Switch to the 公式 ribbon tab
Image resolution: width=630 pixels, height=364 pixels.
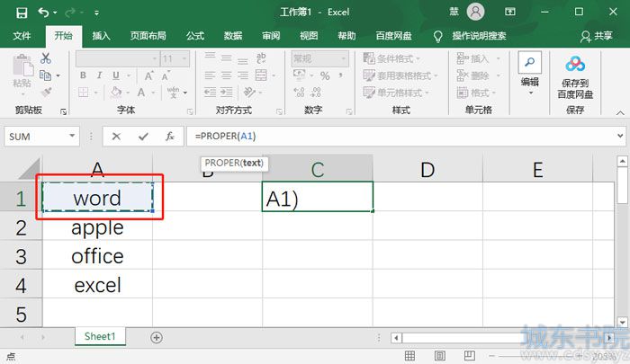point(195,36)
